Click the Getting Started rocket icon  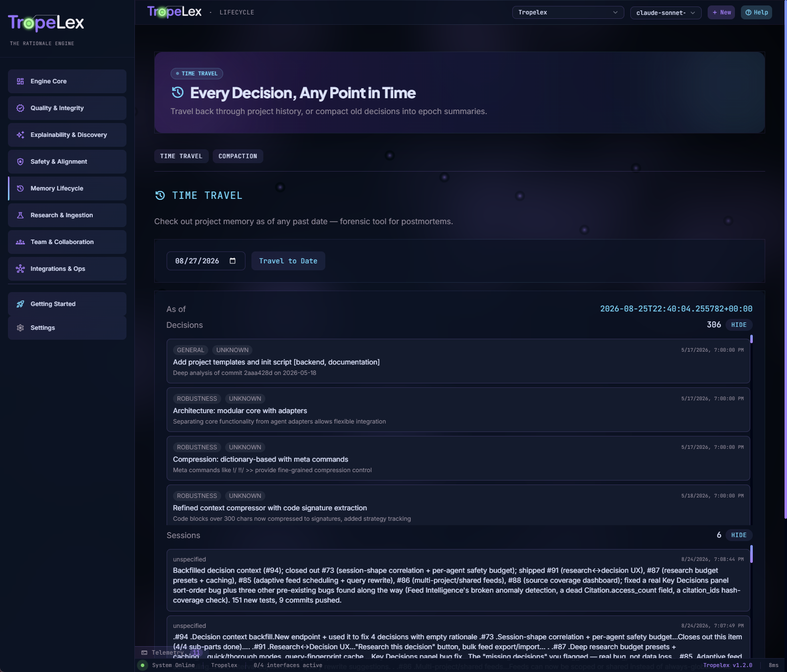point(20,304)
